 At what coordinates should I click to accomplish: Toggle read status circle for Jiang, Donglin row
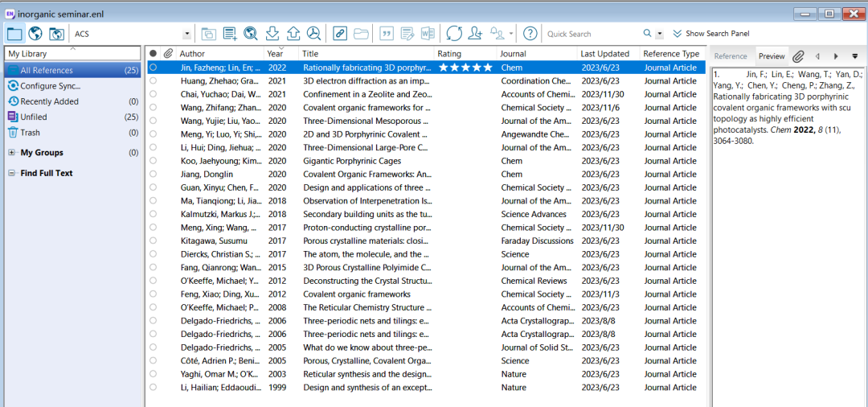154,174
